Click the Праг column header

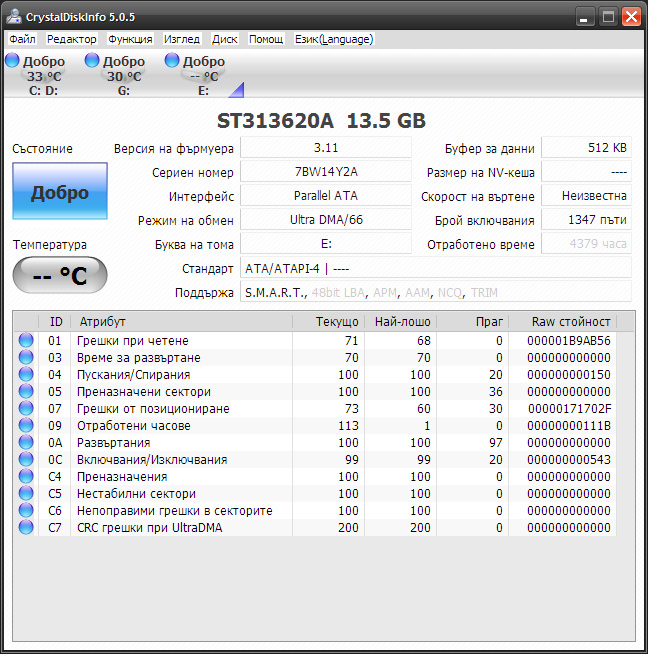tap(473, 322)
